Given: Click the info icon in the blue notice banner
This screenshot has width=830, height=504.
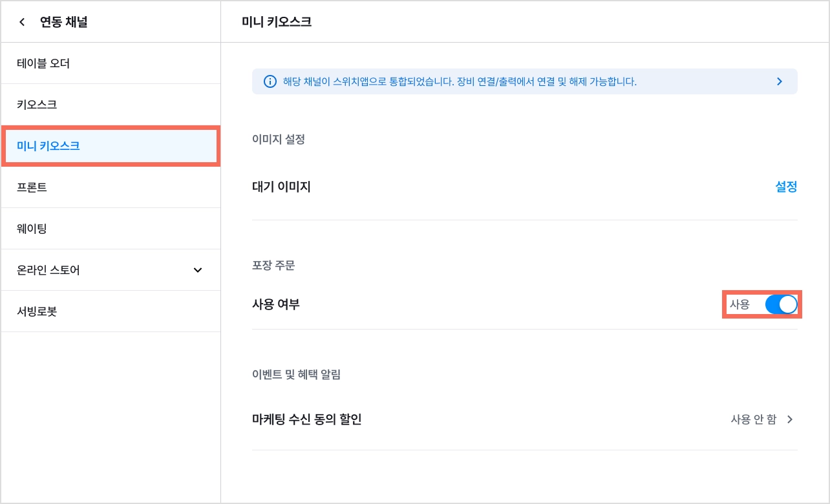Looking at the screenshot, I should 270,82.
